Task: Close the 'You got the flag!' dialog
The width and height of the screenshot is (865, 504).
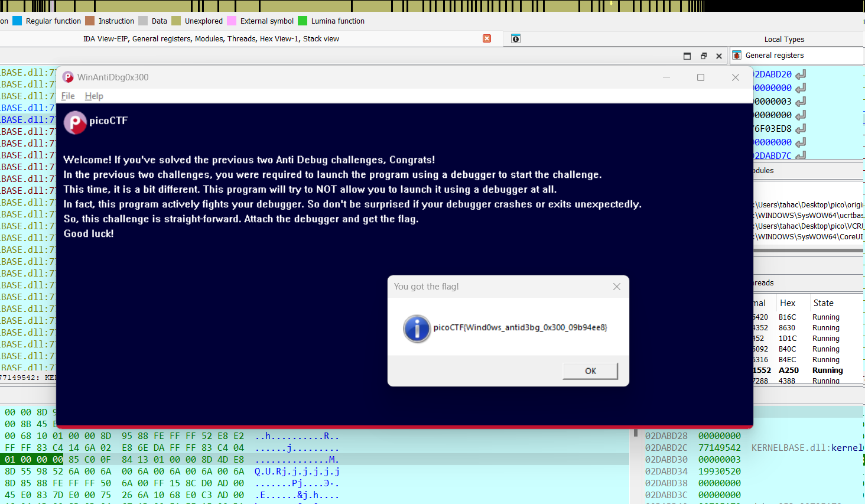Action: click(x=617, y=287)
